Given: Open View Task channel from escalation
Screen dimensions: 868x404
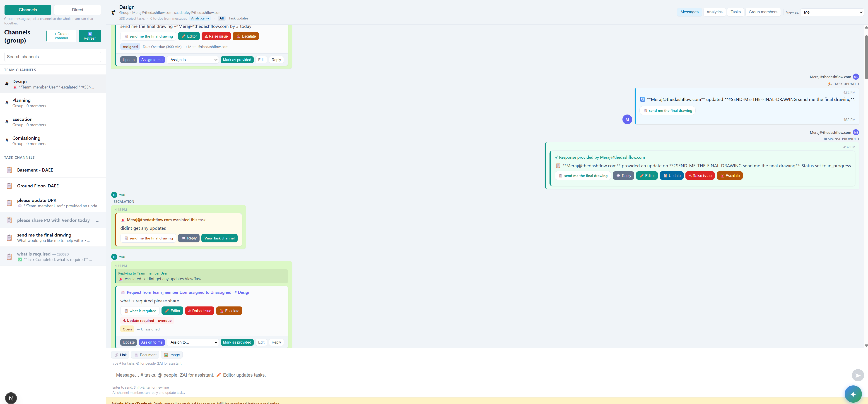Looking at the screenshot, I should coord(219,238).
